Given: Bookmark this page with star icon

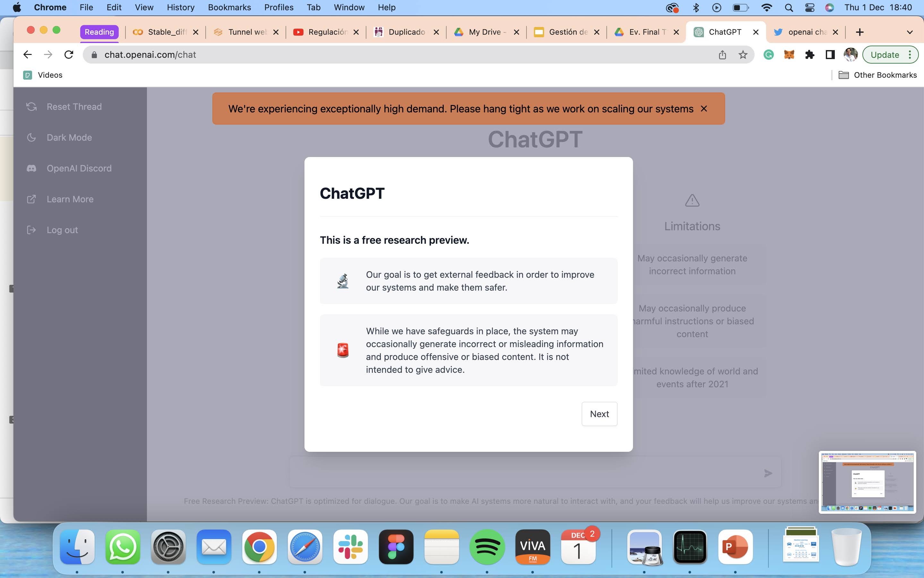Looking at the screenshot, I should tap(743, 55).
